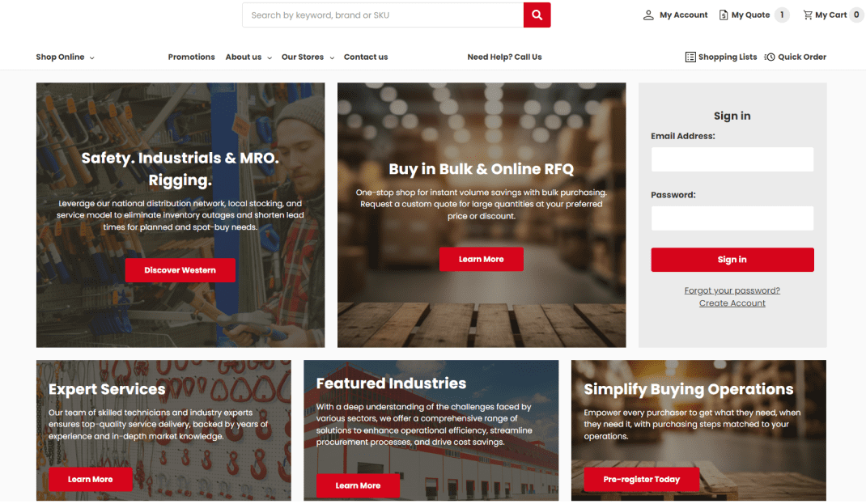
Task: Click the red Sign in button
Action: pyautogui.click(x=732, y=260)
